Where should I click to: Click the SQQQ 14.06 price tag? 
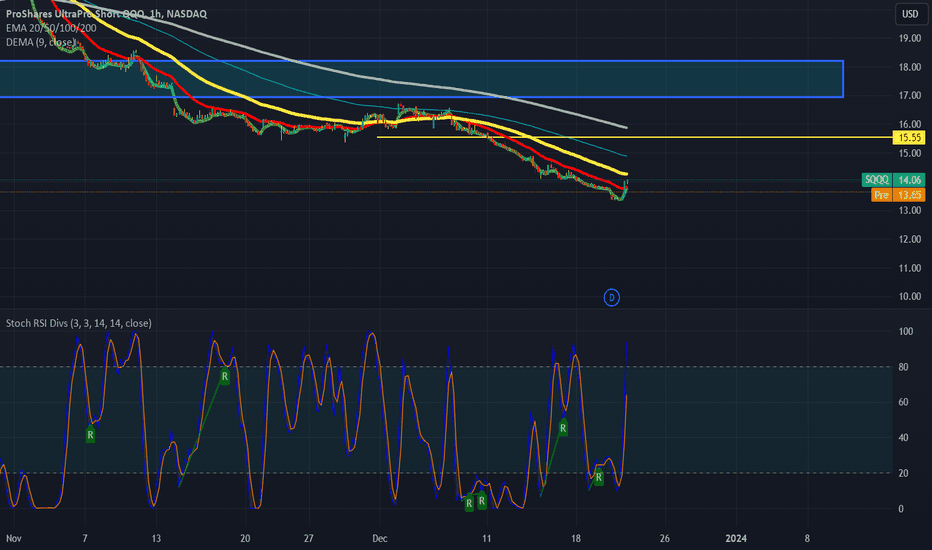[893, 180]
